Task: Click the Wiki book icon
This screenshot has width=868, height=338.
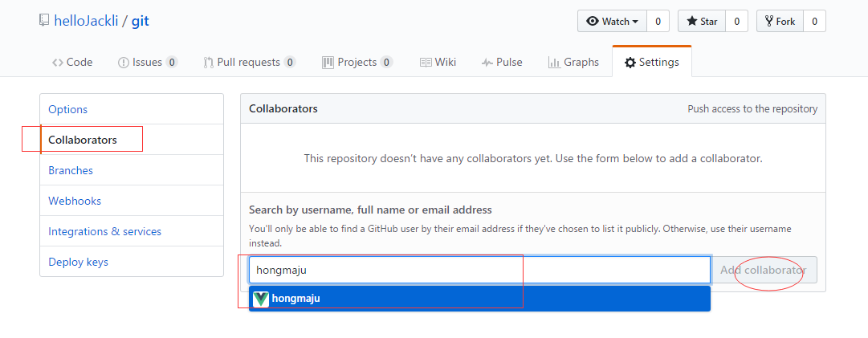Action: [x=425, y=63]
